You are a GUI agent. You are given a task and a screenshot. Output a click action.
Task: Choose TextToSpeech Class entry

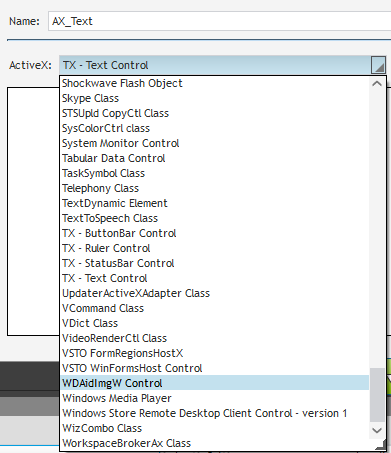(215, 218)
